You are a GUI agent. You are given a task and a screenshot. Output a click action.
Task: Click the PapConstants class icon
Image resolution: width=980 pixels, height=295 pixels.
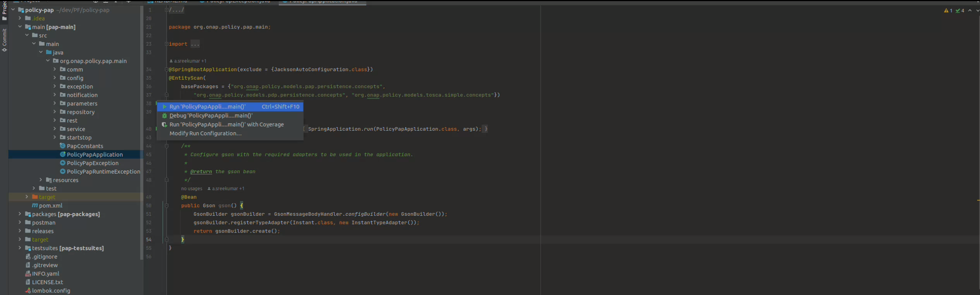pos(63,146)
